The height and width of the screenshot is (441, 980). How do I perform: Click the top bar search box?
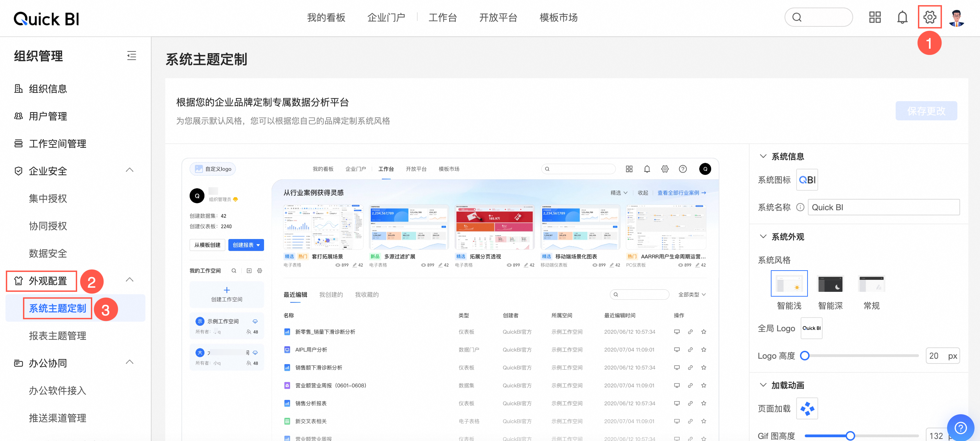coord(818,17)
